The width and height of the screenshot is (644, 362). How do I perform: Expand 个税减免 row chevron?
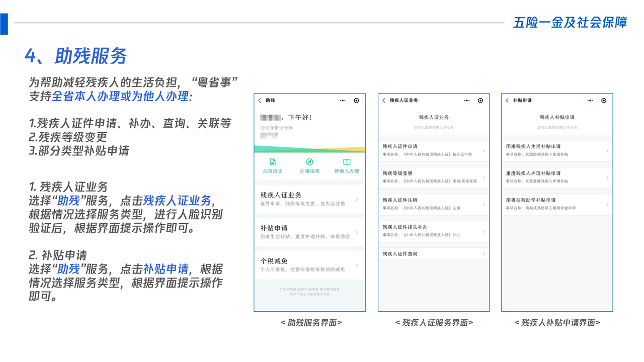click(x=357, y=265)
